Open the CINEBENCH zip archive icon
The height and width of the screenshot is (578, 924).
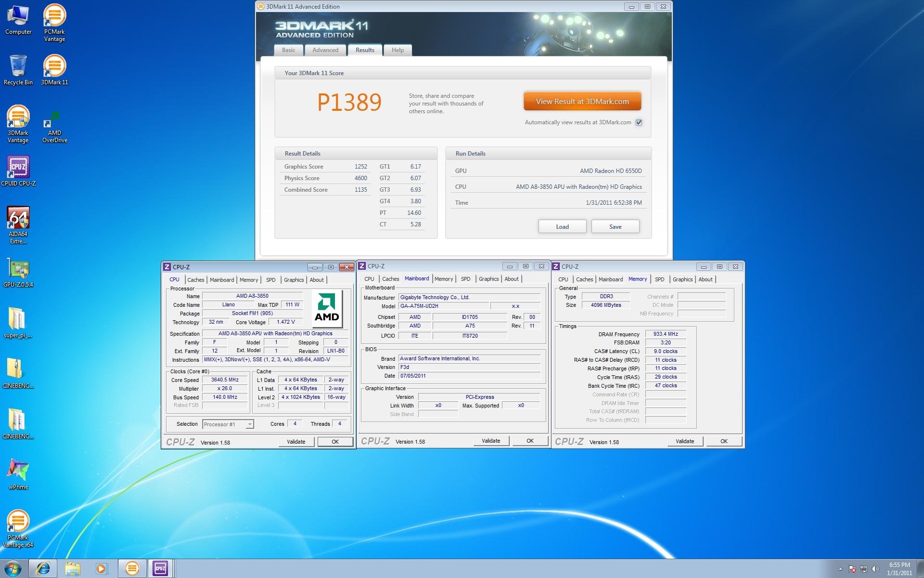[18, 374]
